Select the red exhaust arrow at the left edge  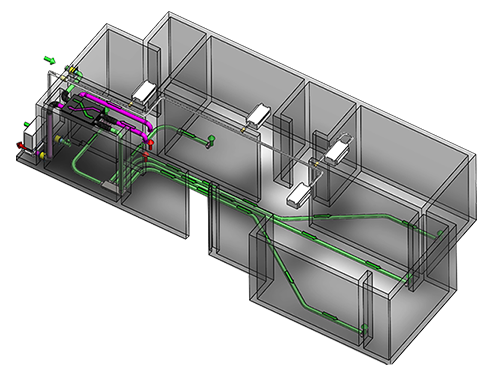point(20,145)
